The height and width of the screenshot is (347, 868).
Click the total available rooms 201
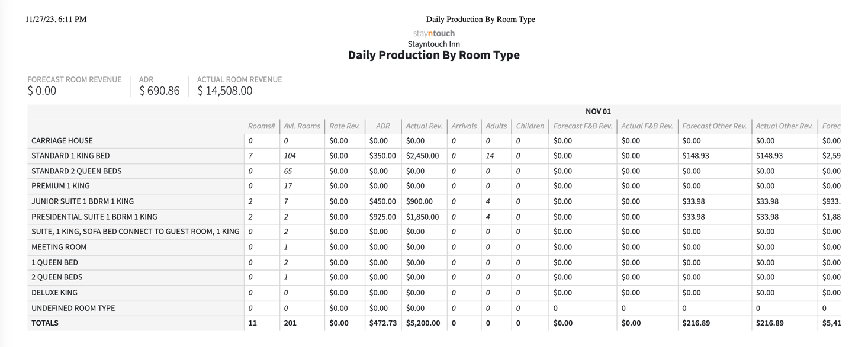pyautogui.click(x=290, y=323)
